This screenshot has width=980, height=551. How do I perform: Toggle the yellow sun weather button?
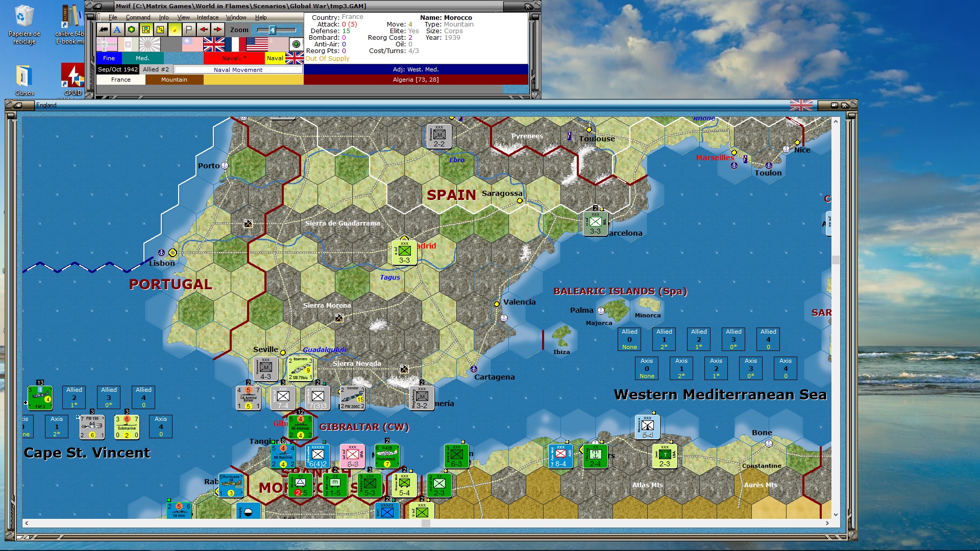[175, 30]
